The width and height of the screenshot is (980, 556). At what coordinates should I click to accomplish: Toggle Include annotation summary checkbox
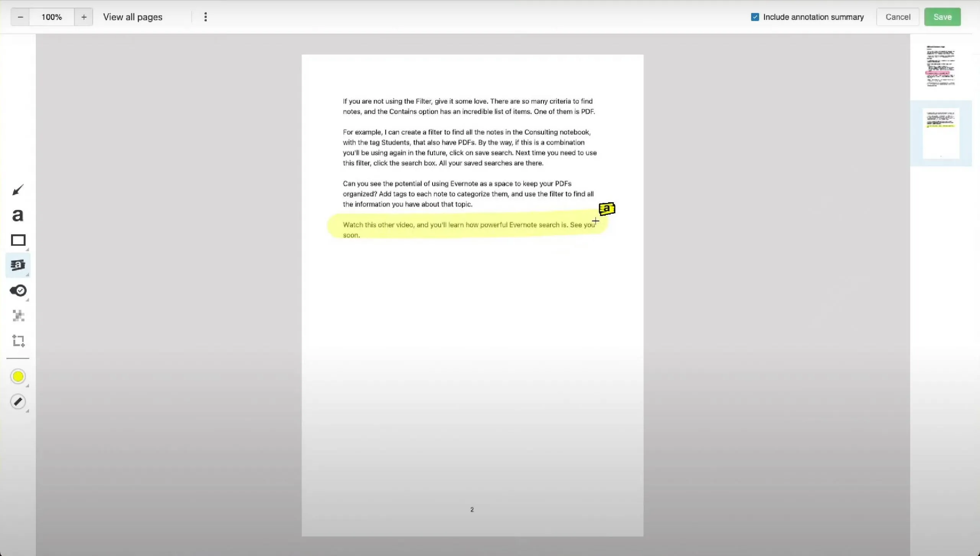click(x=755, y=17)
